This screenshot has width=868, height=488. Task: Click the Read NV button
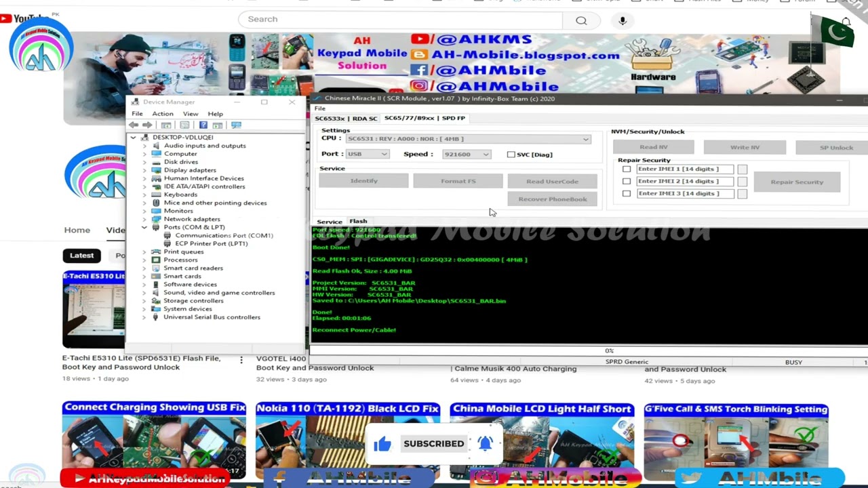pos(654,147)
